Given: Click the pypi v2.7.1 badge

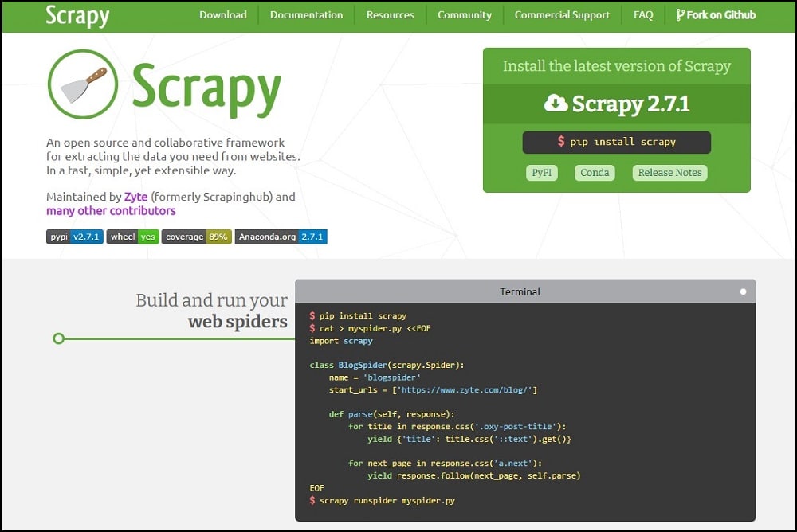Looking at the screenshot, I should 75,237.
